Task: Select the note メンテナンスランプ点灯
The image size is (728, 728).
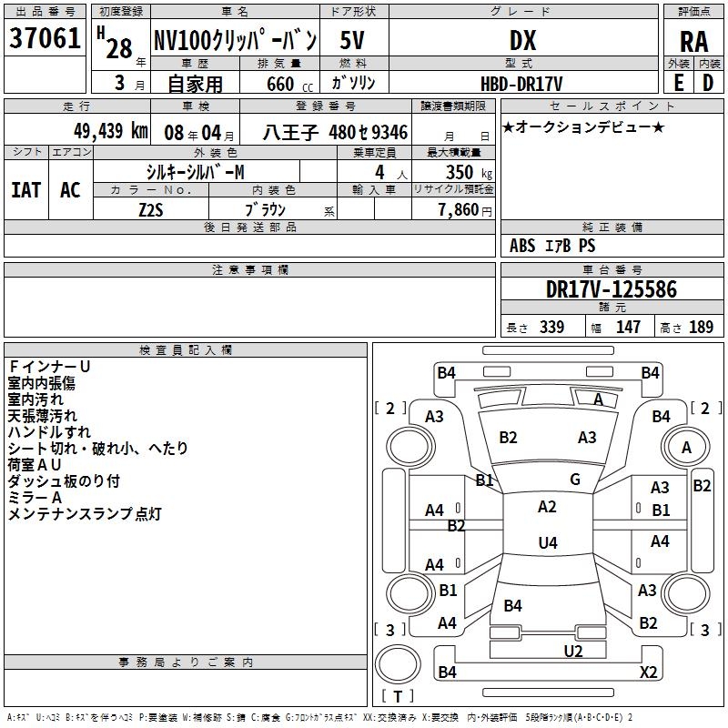Action: pyautogui.click(x=85, y=513)
